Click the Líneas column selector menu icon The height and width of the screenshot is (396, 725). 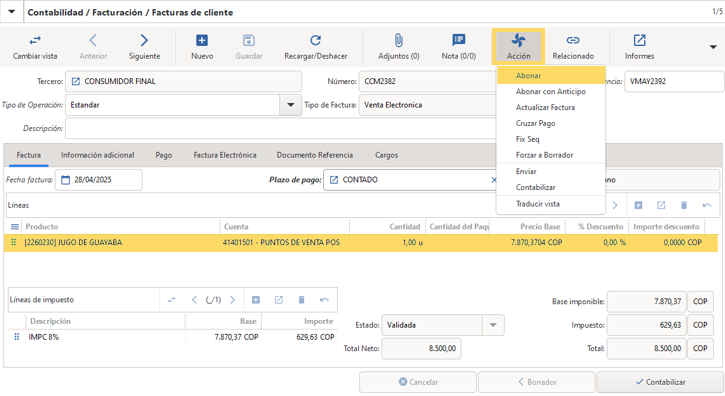coord(15,227)
